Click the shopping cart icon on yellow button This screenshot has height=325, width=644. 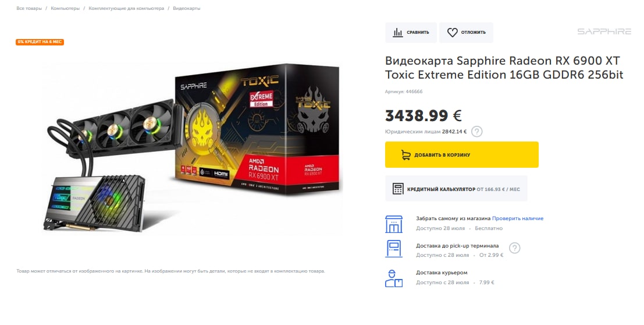pyautogui.click(x=406, y=155)
